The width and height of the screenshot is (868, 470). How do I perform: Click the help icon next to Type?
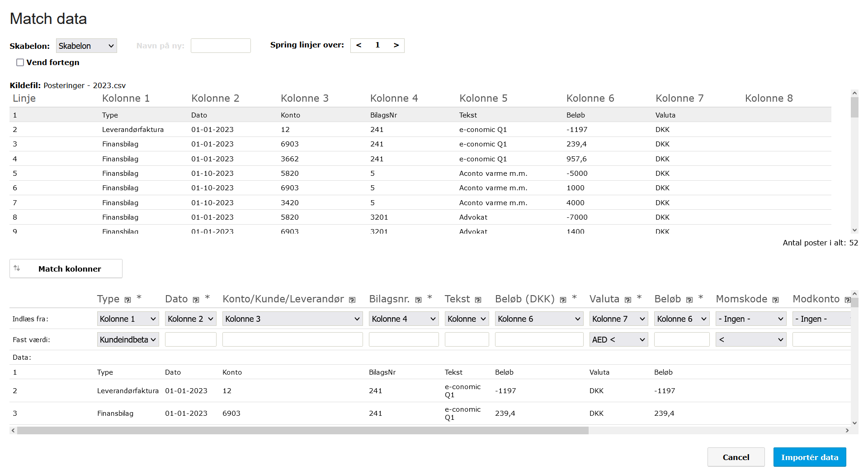[x=127, y=300]
